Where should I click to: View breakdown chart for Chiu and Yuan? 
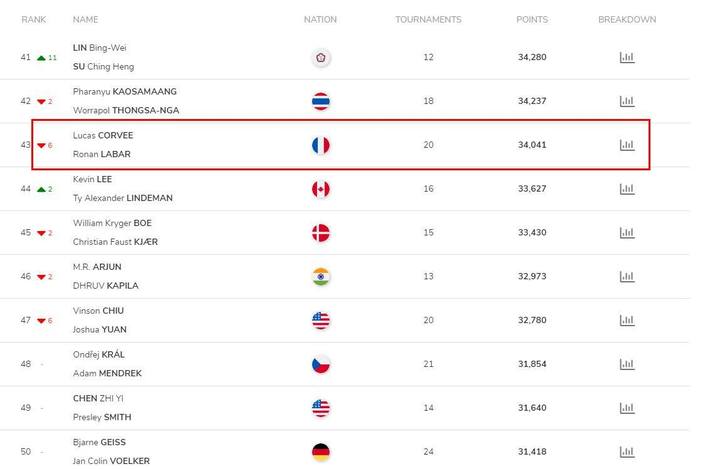(x=627, y=320)
